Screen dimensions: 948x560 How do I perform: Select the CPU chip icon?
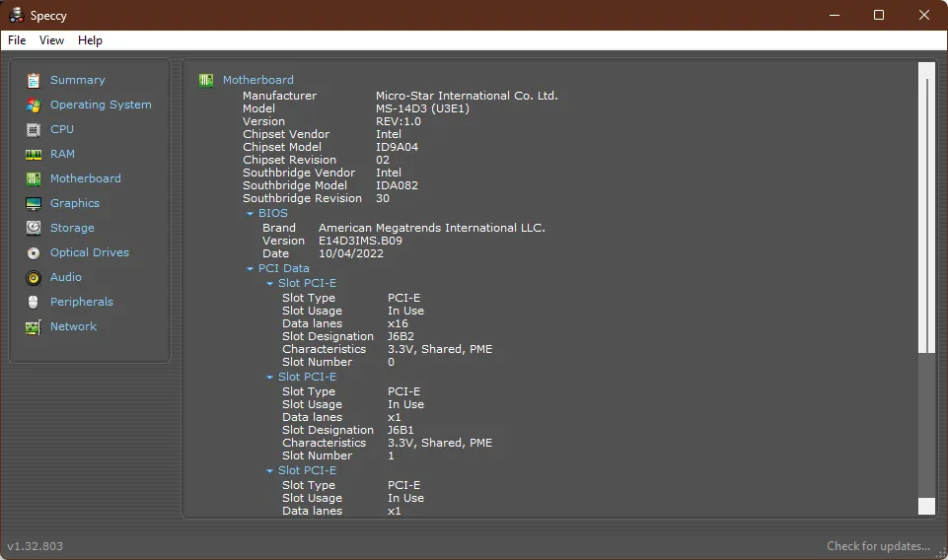coord(34,129)
